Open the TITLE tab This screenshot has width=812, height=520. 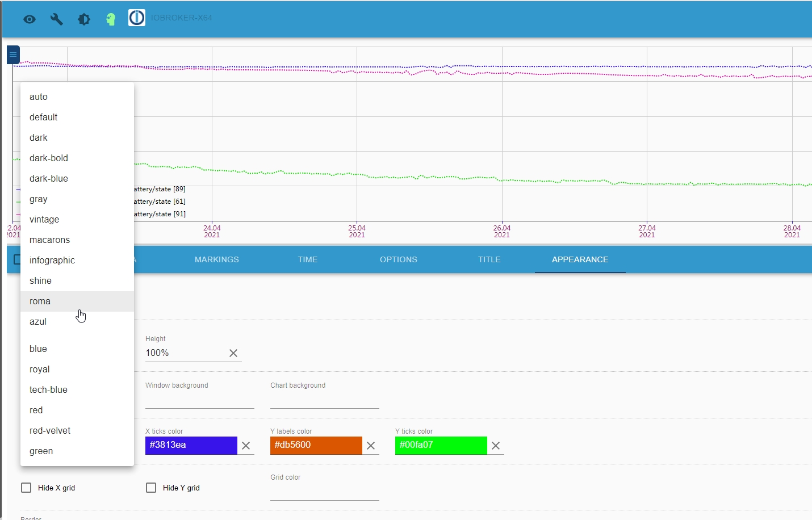[x=489, y=259]
